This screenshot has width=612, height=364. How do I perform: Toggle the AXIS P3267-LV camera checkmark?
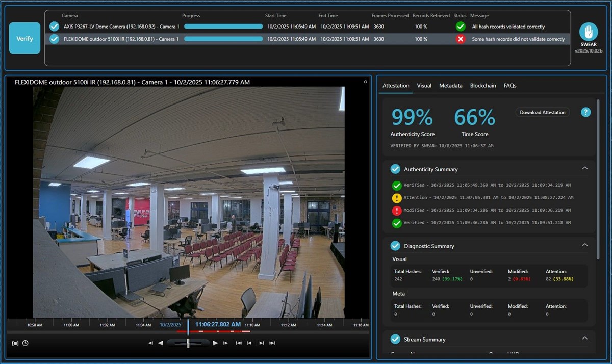pos(54,27)
